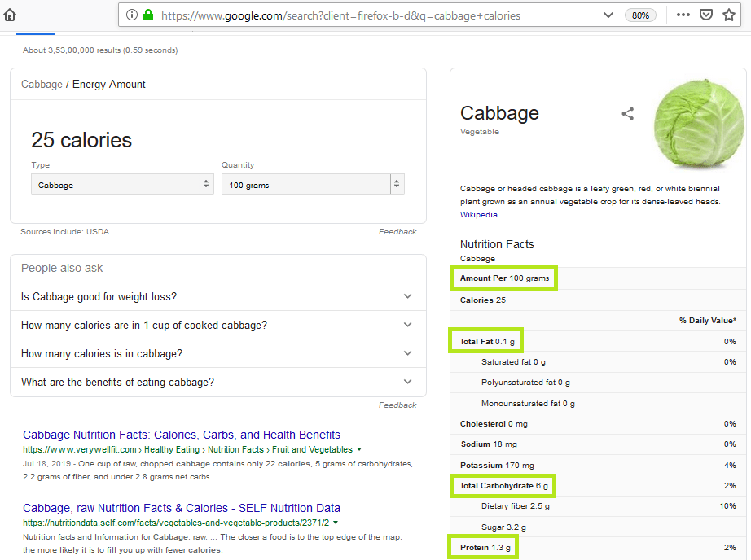Open the Wikipedia link in the Cabbage panel
This screenshot has width=751, height=560.
pyautogui.click(x=477, y=214)
